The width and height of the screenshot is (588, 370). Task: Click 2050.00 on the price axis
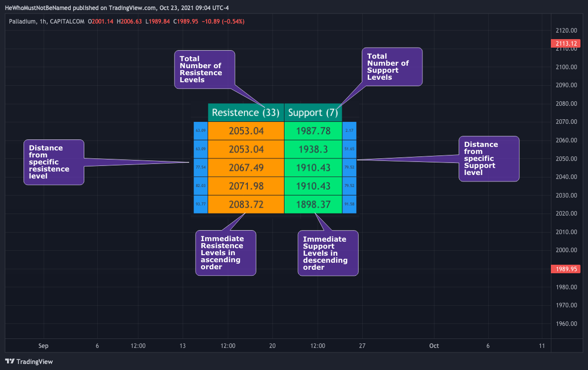(x=566, y=158)
